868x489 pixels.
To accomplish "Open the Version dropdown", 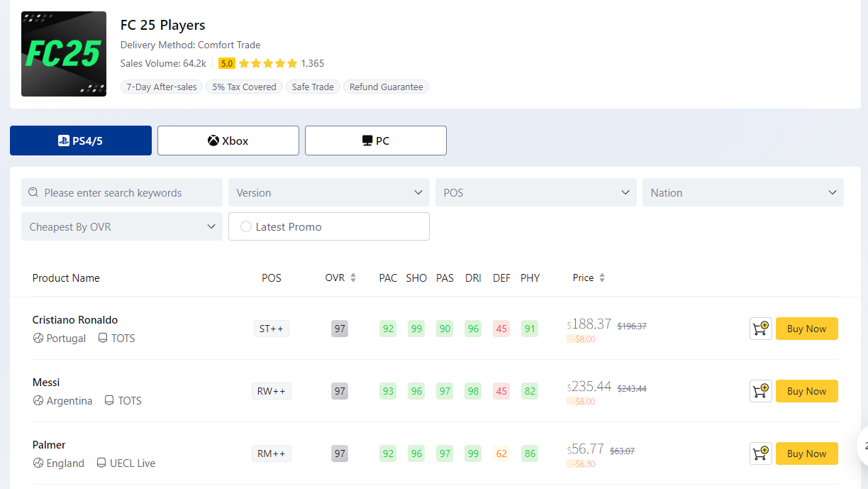I will click(329, 192).
